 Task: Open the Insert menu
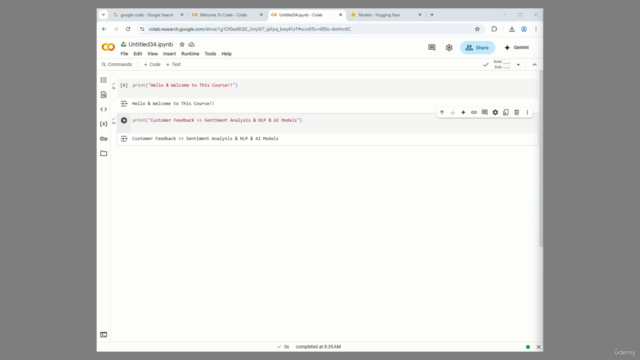(169, 54)
